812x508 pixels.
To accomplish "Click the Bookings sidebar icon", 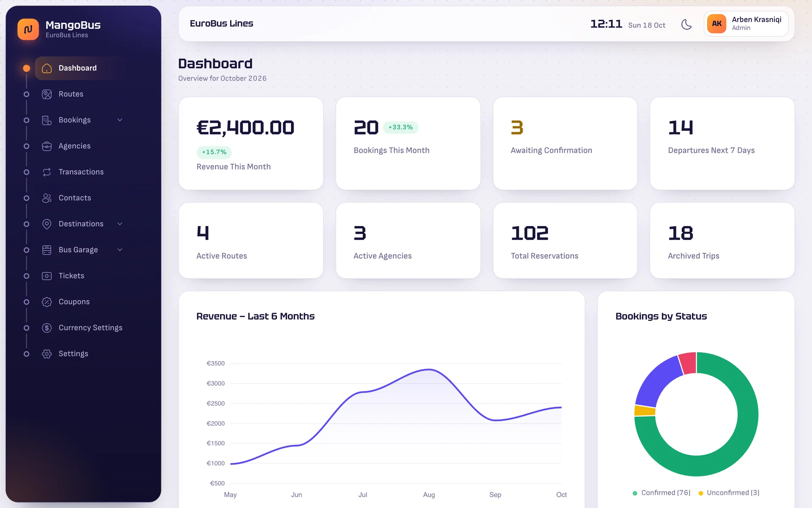I will (47, 120).
